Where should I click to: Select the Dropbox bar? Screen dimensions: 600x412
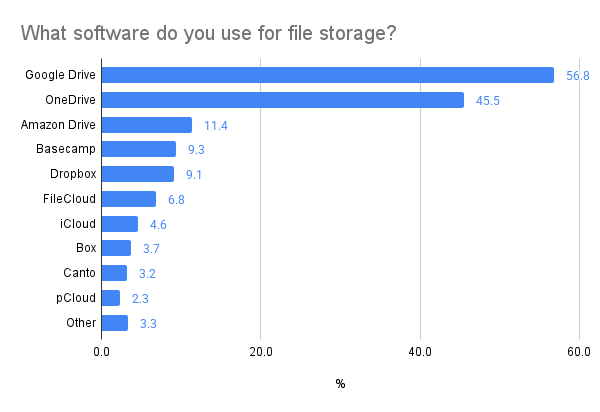(x=138, y=174)
